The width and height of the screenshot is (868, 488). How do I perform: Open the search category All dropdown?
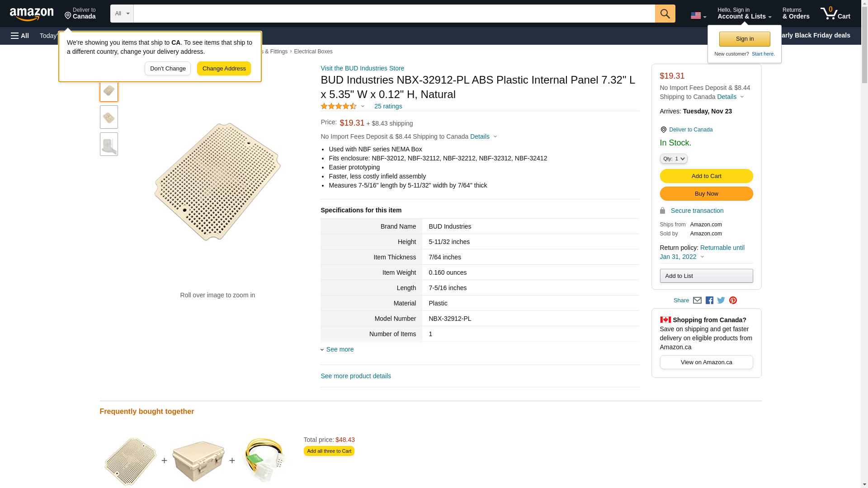(x=122, y=14)
